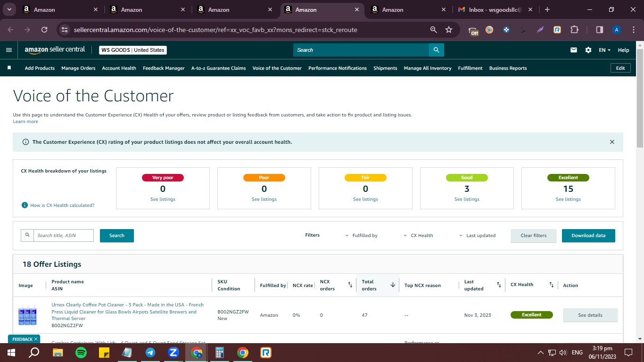Open Manage Orders nav item
644x362 pixels.
tap(78, 68)
